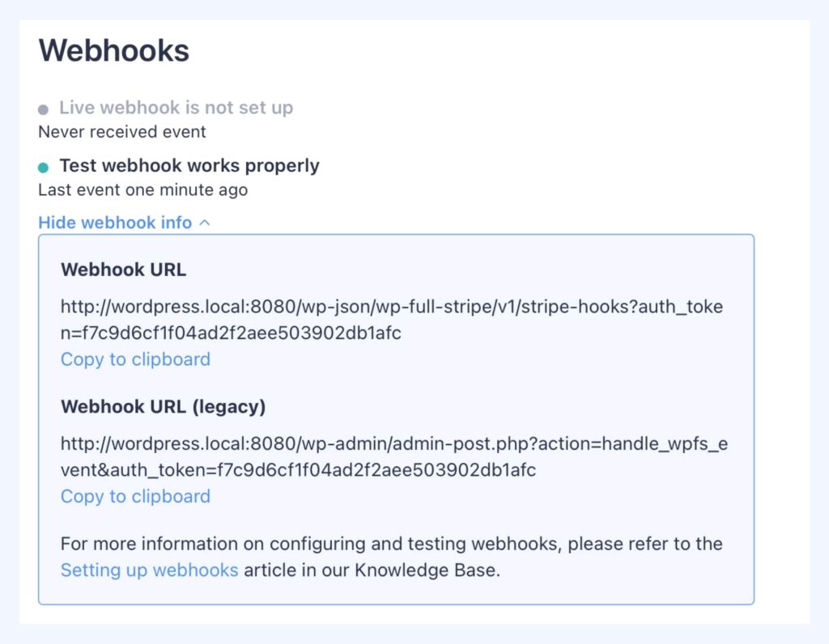Copy the Webhook URL to clipboard
The width and height of the screenshot is (829, 644).
(x=135, y=359)
